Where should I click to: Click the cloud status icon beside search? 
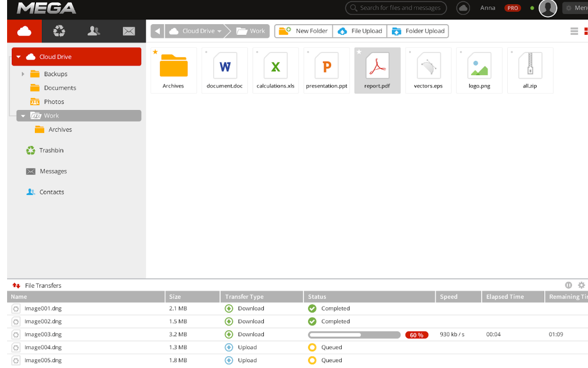coord(463,8)
